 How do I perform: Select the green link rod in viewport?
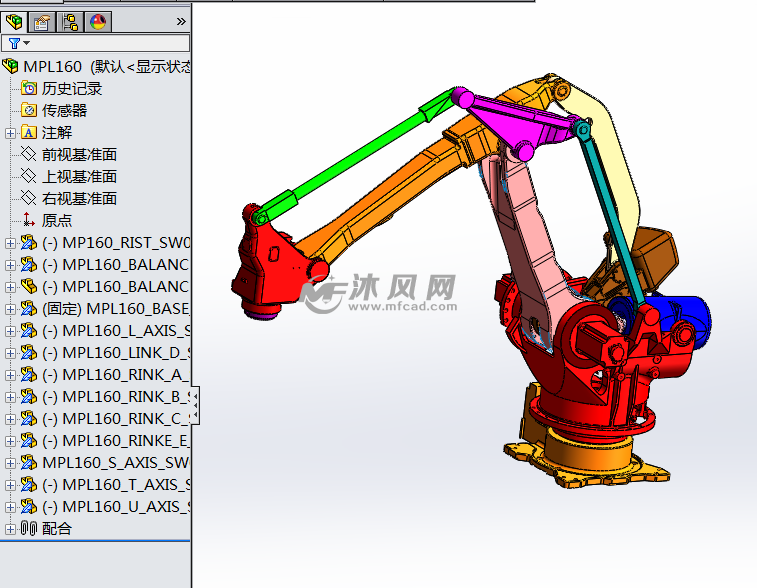357,154
